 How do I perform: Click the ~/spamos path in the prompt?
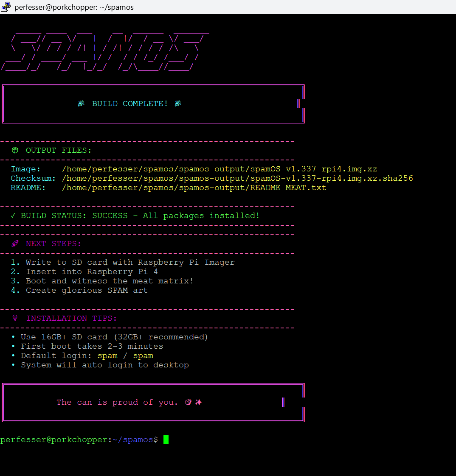pos(133,440)
